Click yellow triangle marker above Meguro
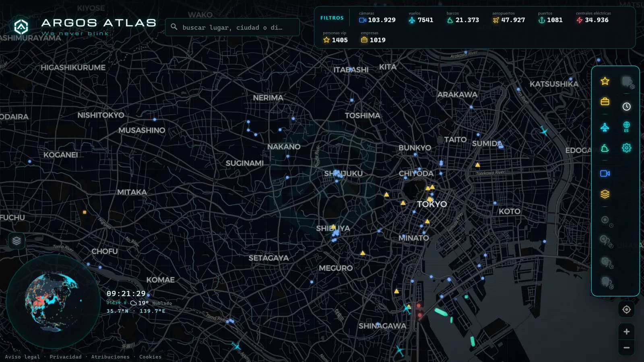Image resolution: width=644 pixels, height=362 pixels. (x=363, y=253)
